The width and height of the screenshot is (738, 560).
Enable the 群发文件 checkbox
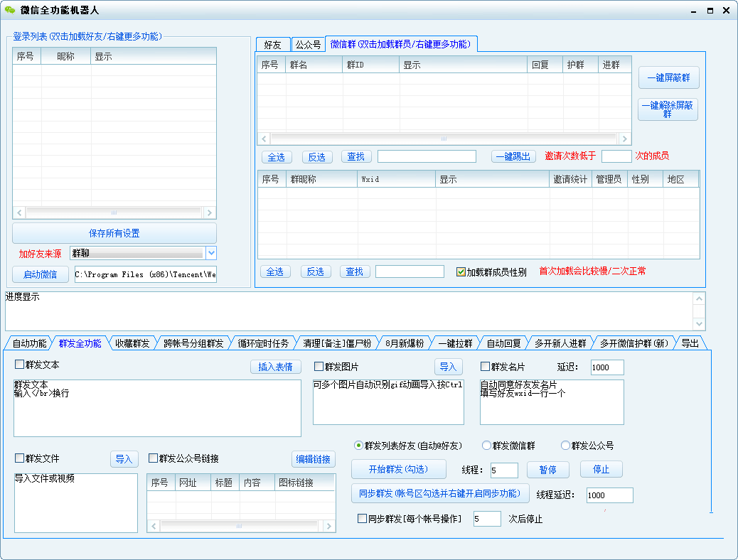click(20, 458)
